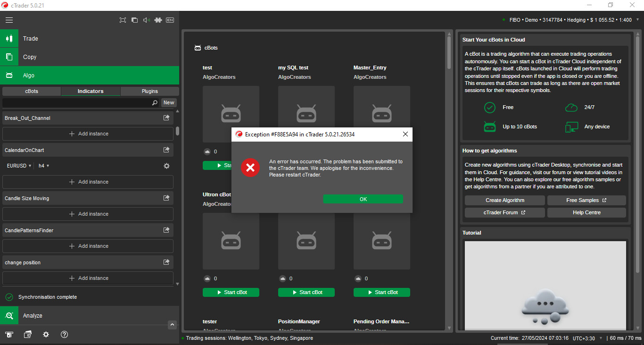The width and height of the screenshot is (644, 345).
Task: Open the Help Centre button
Action: tap(586, 212)
